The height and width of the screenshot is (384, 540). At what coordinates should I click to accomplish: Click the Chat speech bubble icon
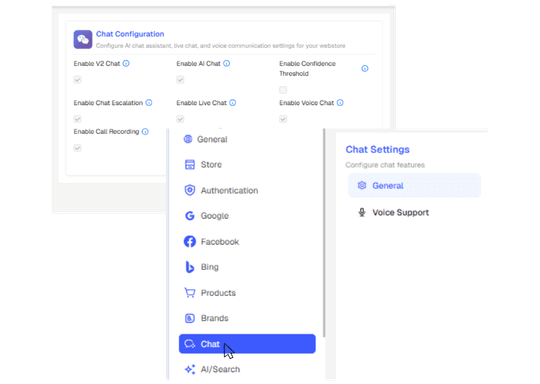coord(190,344)
